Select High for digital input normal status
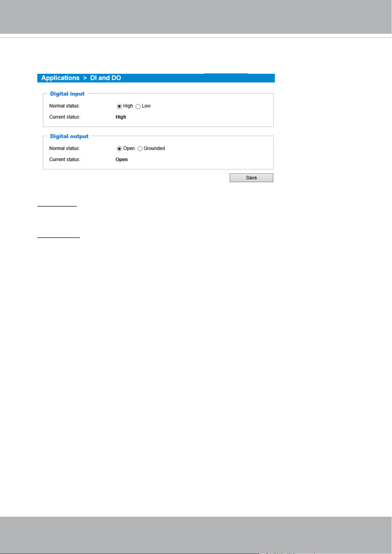The height and width of the screenshot is (554, 392). click(x=119, y=106)
